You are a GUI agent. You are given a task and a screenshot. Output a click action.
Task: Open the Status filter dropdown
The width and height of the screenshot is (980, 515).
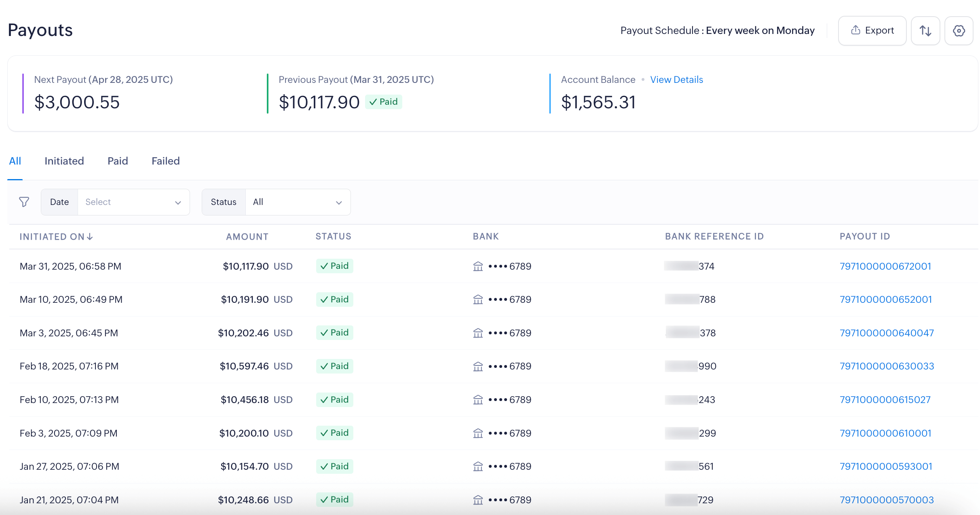[x=298, y=202]
